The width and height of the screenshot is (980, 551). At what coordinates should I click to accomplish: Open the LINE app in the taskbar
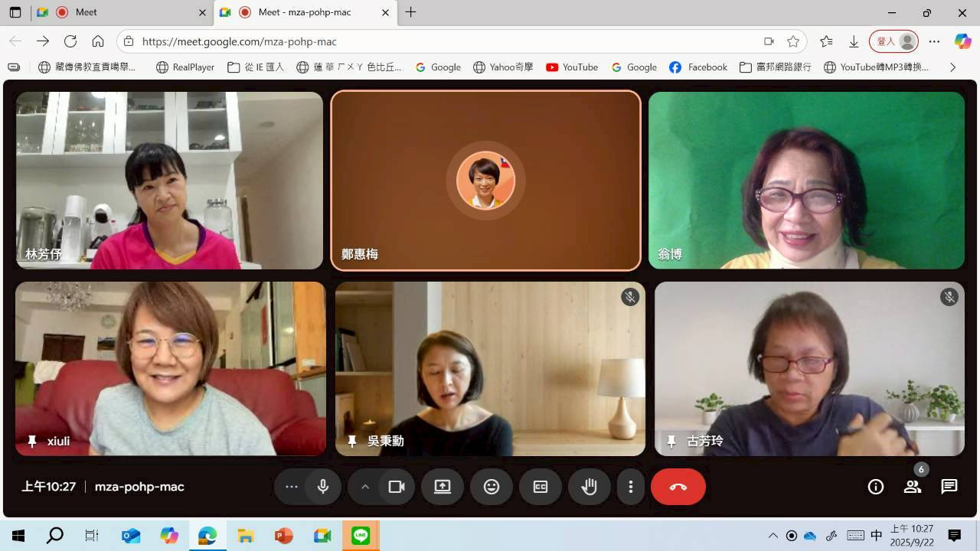(x=361, y=536)
